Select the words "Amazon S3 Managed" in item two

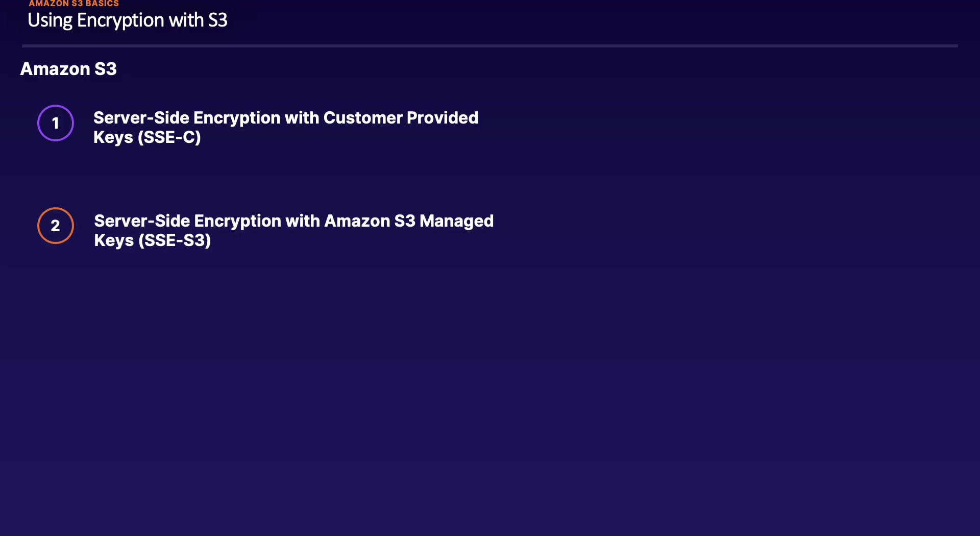[409, 221]
